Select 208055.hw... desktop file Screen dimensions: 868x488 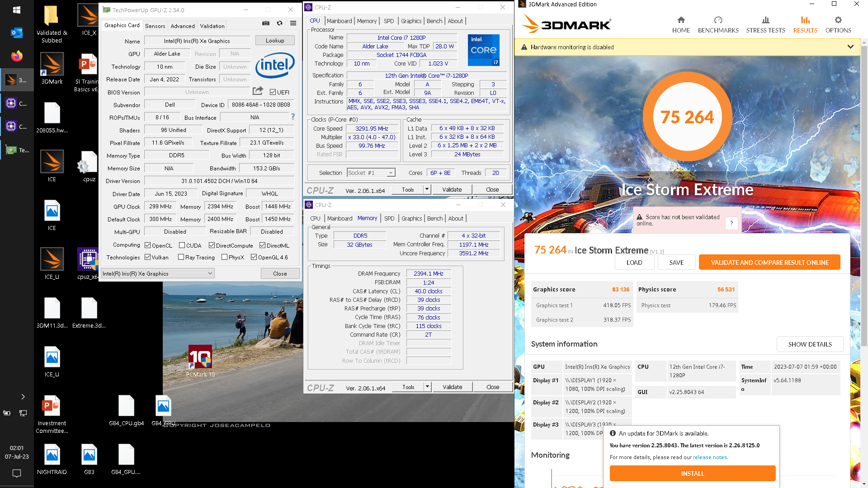pos(52,117)
